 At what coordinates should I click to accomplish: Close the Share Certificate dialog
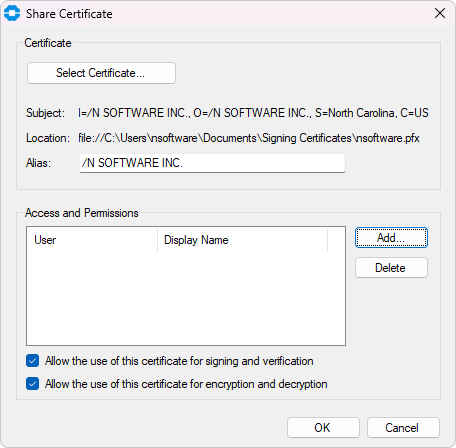click(x=440, y=13)
